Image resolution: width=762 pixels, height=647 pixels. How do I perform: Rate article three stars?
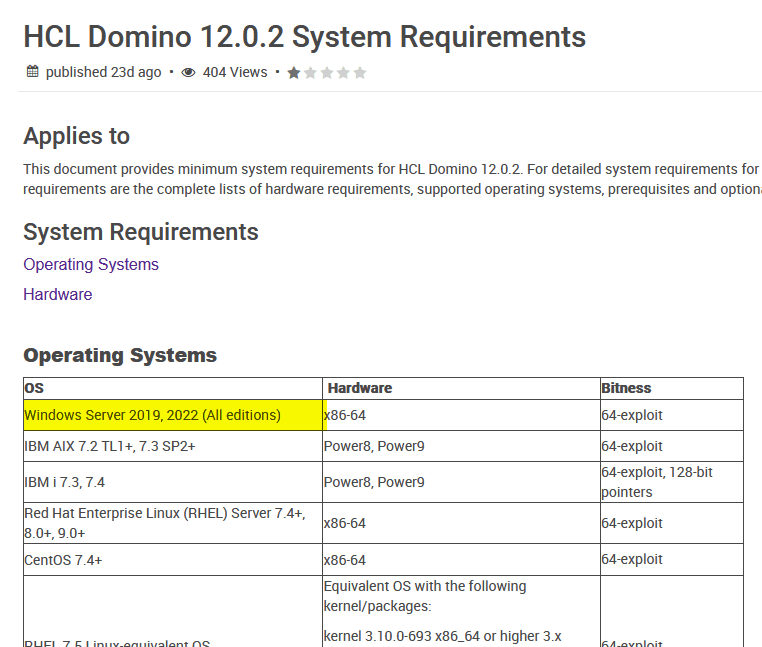tap(327, 73)
